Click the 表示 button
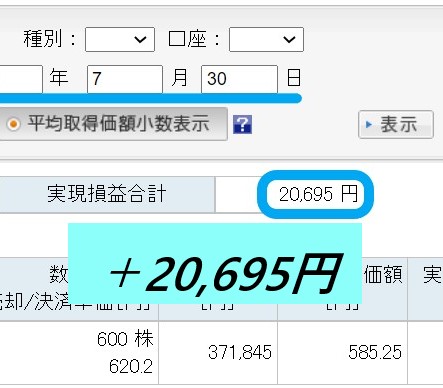Screen dimensions: 443x388 396,124
